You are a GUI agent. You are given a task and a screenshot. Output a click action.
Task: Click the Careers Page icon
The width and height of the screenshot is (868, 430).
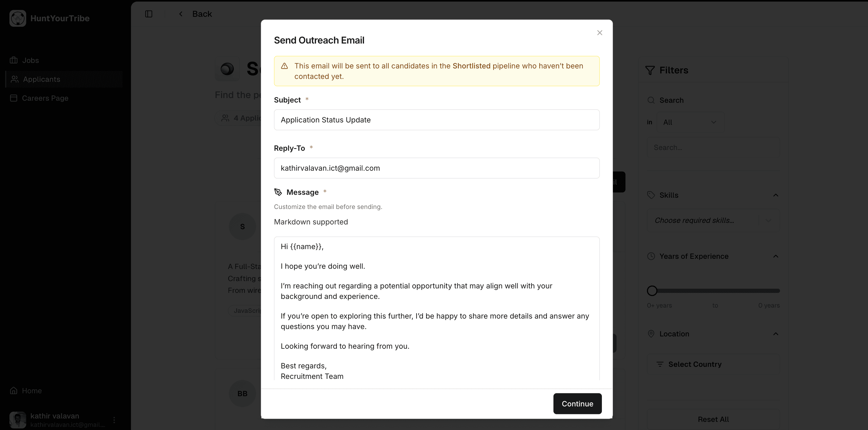pyautogui.click(x=14, y=98)
